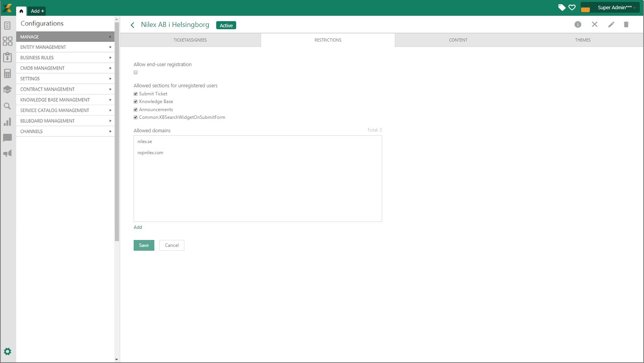
Task: Click the user avatar image
Action: [586, 7]
